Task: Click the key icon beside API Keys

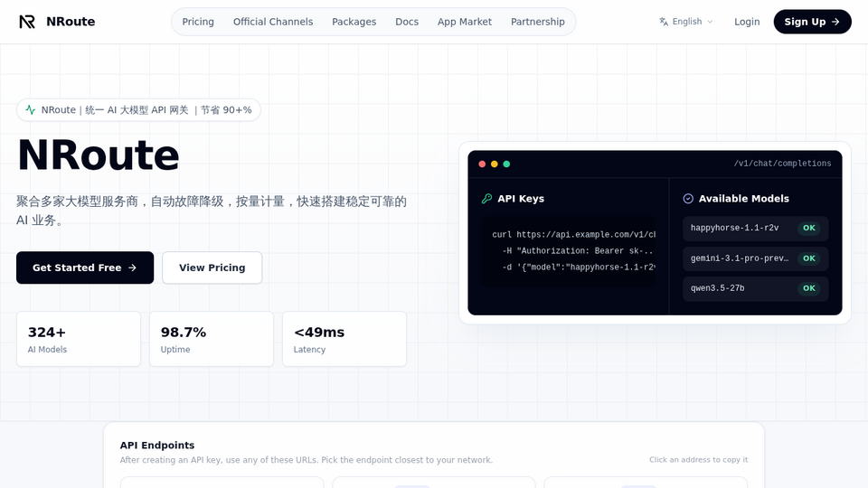Action: pyautogui.click(x=486, y=199)
